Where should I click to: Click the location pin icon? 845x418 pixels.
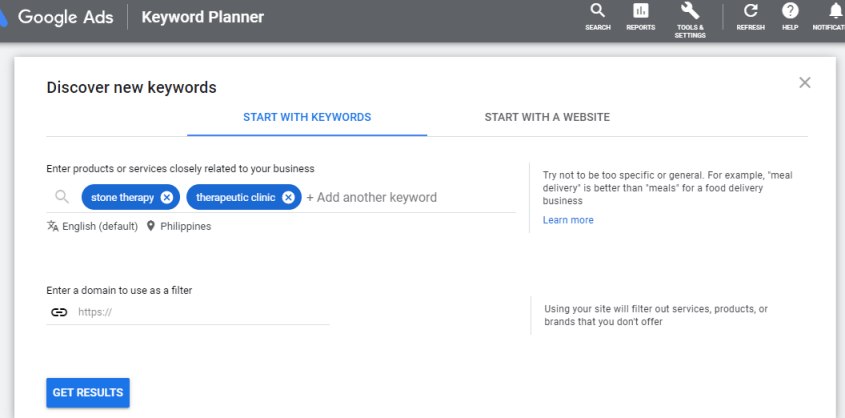click(151, 226)
